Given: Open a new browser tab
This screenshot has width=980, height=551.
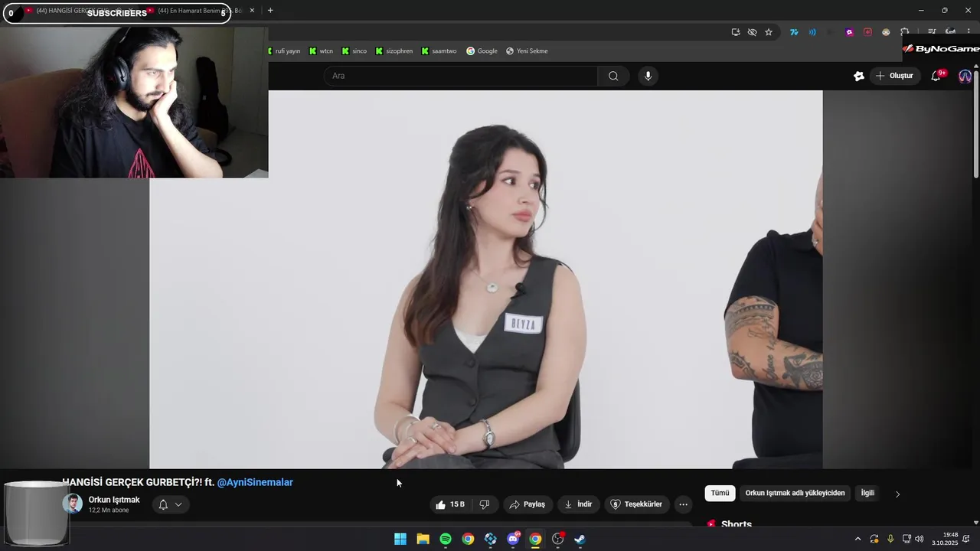Looking at the screenshot, I should [270, 11].
